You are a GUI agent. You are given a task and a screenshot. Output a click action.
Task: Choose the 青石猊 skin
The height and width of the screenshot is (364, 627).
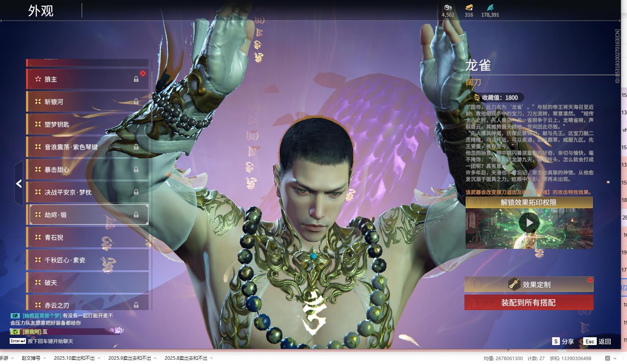pos(88,237)
